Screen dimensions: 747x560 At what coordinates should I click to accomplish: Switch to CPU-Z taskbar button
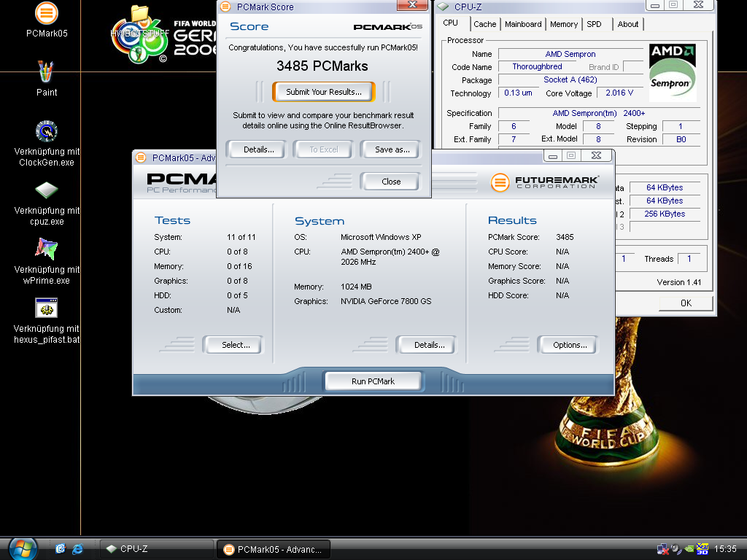[156, 549]
